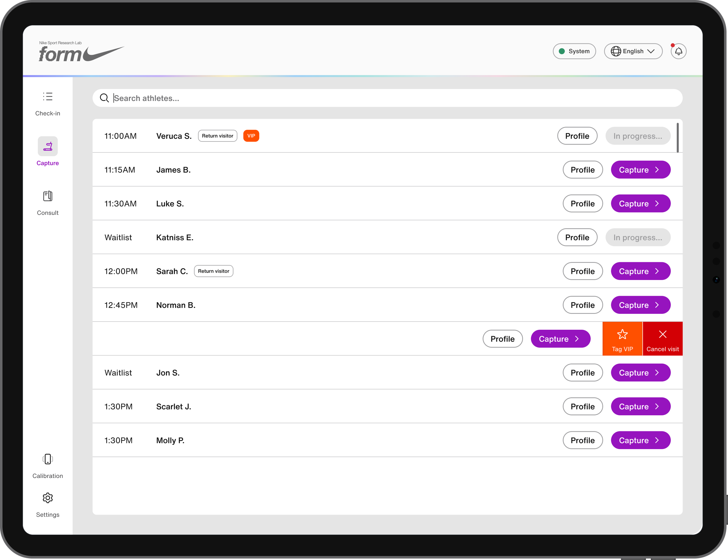
Task: Click the Tag VIP star icon
Action: point(622,334)
